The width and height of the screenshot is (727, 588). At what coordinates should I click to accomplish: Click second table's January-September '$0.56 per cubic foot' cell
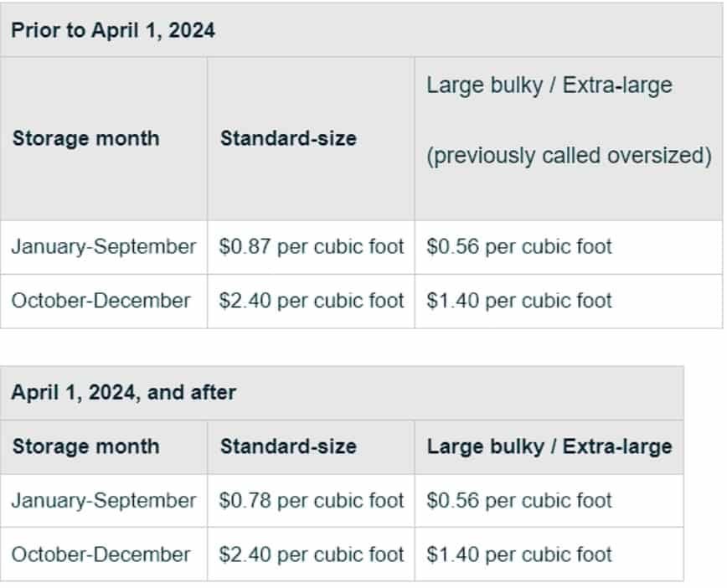coord(519,500)
